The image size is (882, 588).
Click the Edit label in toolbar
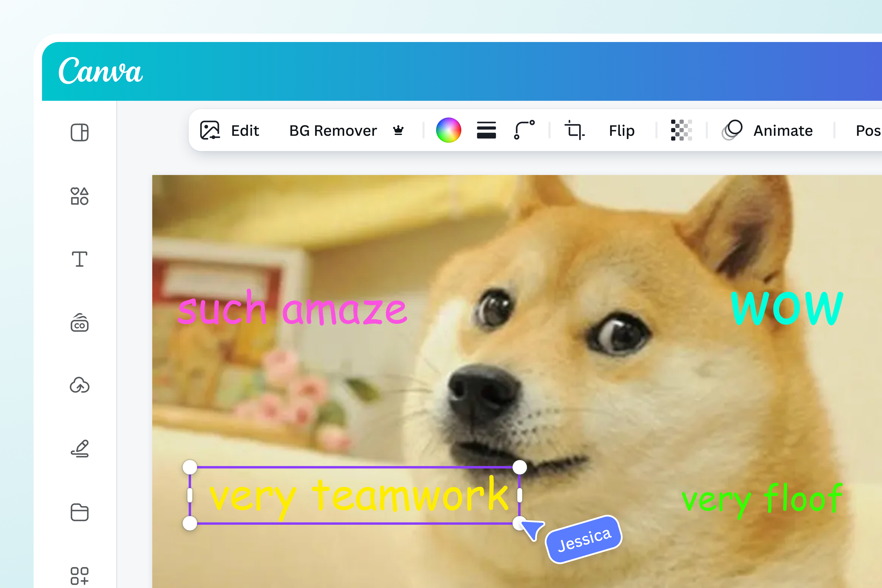tap(245, 131)
